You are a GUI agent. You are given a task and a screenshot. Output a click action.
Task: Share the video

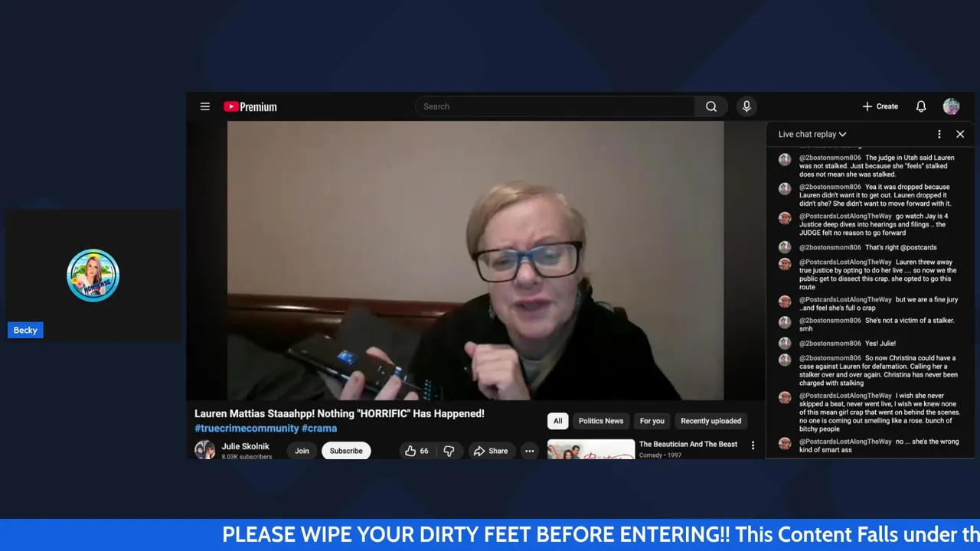pyautogui.click(x=491, y=451)
